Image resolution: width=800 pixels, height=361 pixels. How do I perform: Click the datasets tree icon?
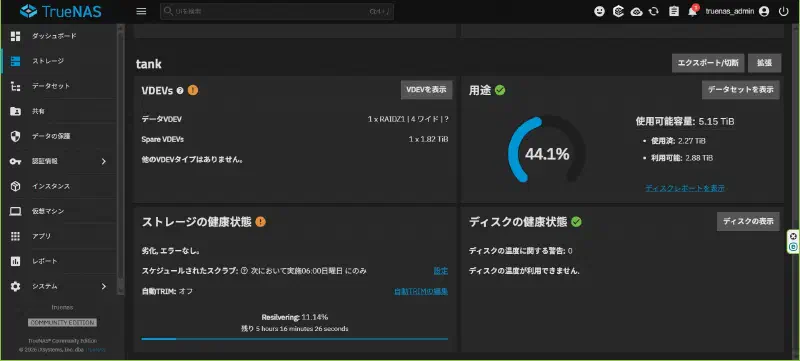click(15, 86)
